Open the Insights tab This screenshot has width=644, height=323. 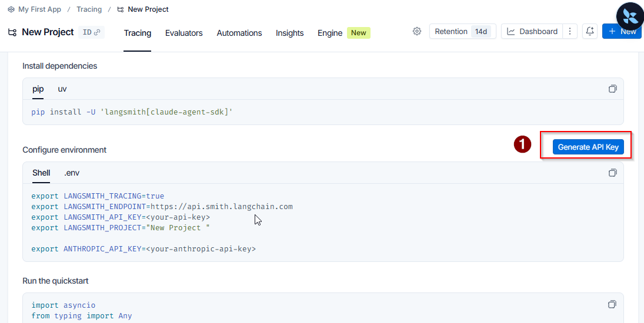coord(289,33)
